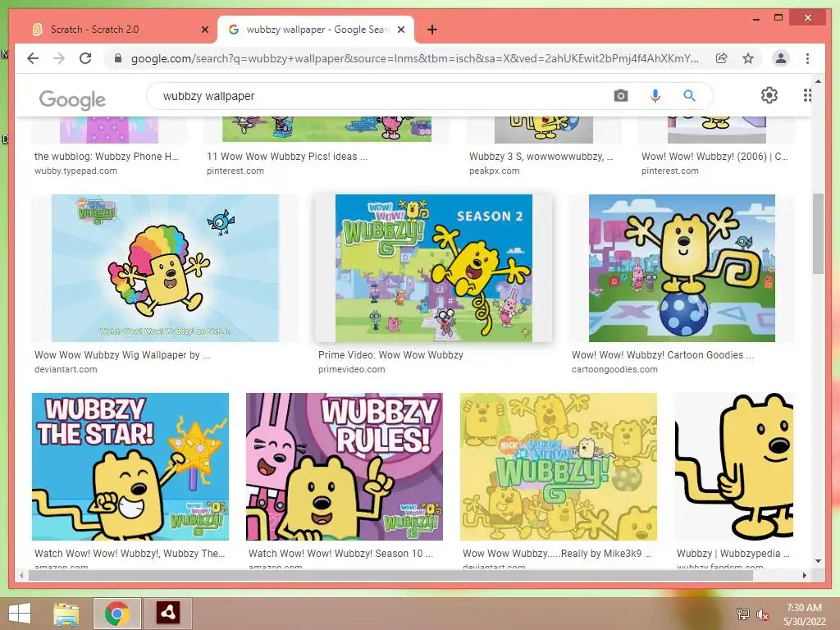Screen dimensions: 840x630
Task: Select the wubbzy wallpaper Google Search tab
Action: pos(316,30)
